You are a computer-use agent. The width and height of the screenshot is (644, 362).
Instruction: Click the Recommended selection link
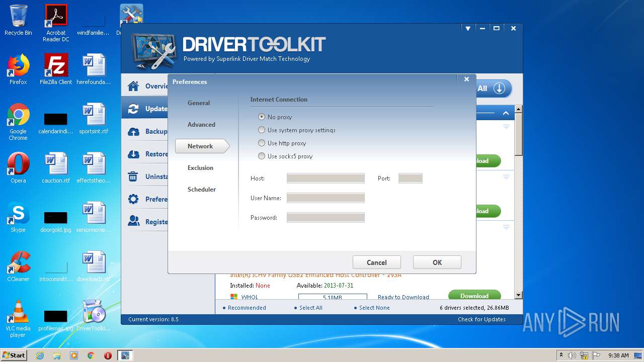pyautogui.click(x=247, y=308)
